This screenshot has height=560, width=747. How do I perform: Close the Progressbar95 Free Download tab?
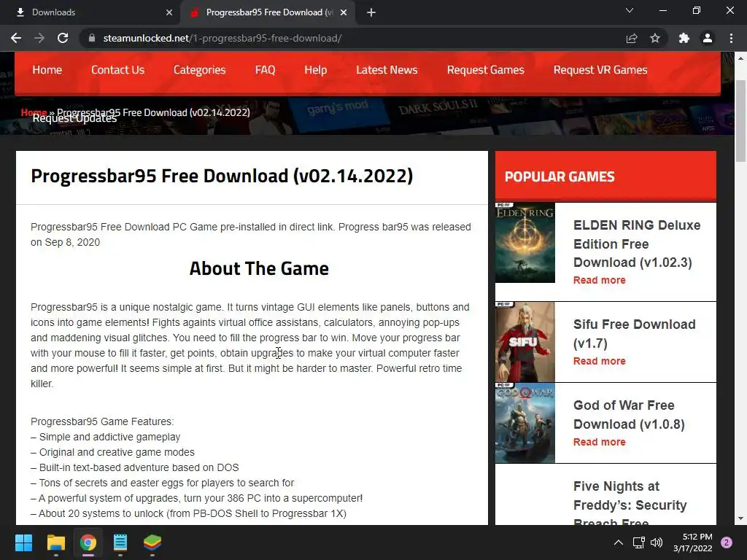pyautogui.click(x=344, y=12)
